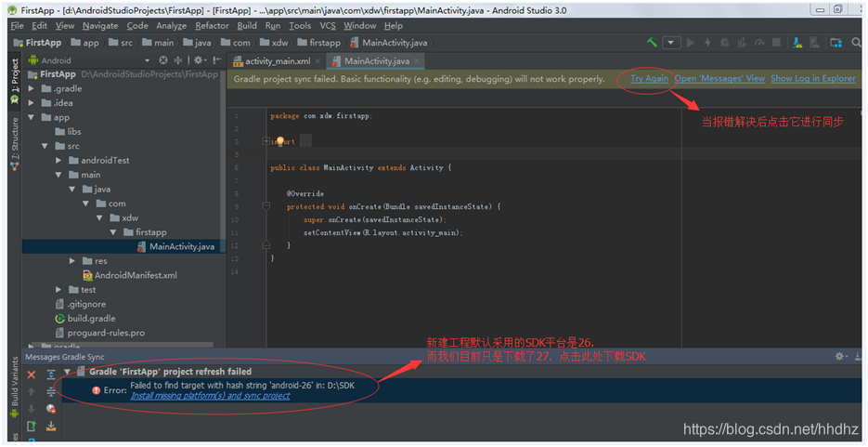Click Show Log in Explorer link
Viewport: 868px width, 447px height.
[x=813, y=79]
